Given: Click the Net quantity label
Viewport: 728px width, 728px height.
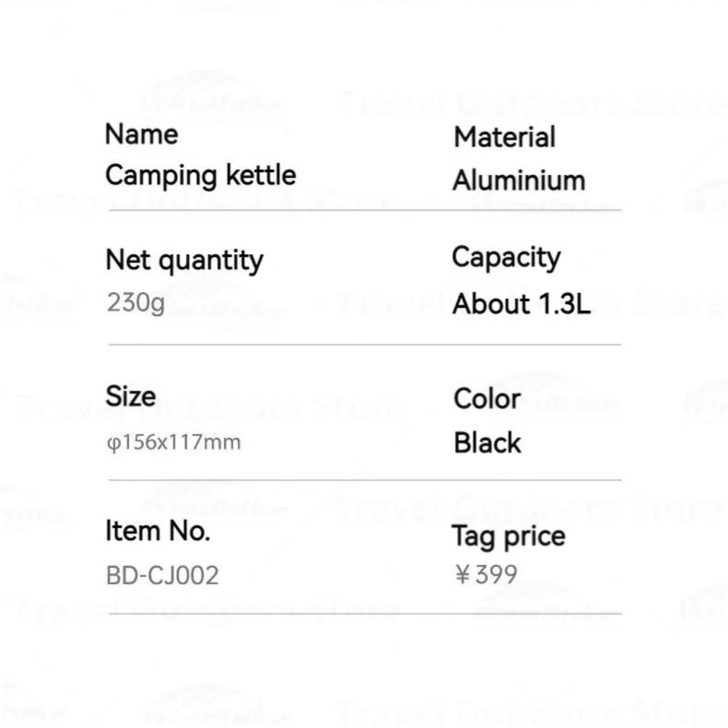Looking at the screenshot, I should (x=184, y=260).
